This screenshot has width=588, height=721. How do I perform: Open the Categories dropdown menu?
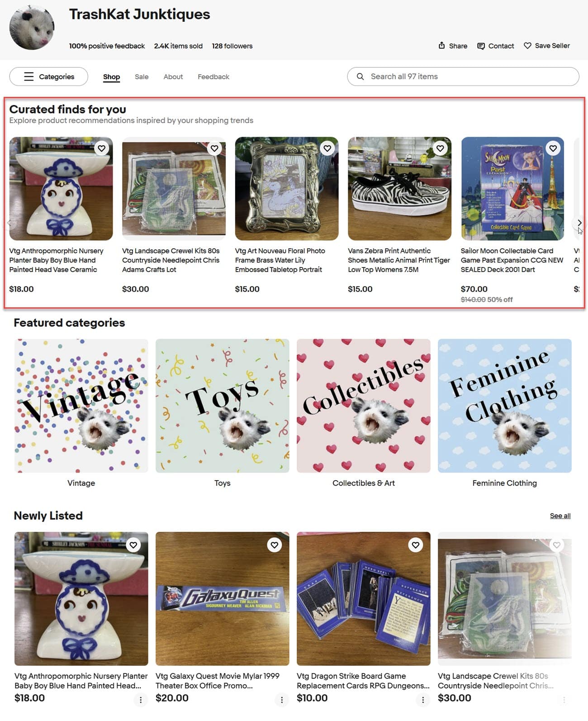(x=49, y=76)
